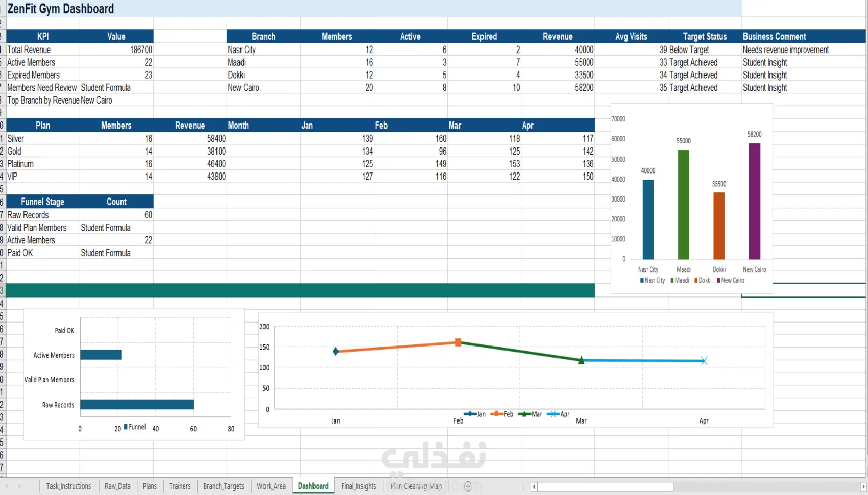
Task: Select the Funnel Stage header cell
Action: point(43,202)
